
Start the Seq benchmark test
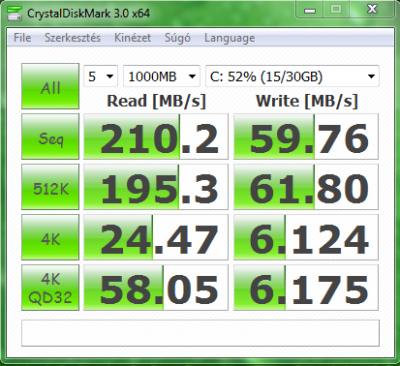(x=50, y=137)
